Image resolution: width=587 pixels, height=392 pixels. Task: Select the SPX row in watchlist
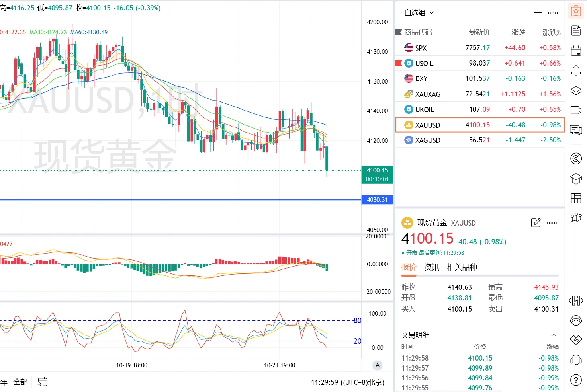click(480, 48)
